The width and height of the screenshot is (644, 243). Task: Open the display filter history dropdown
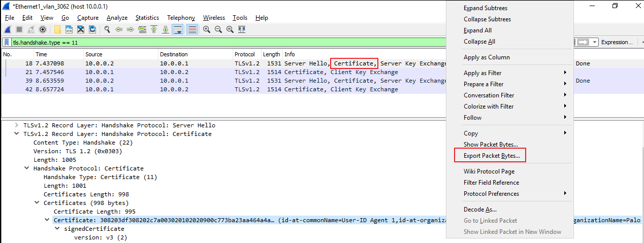coord(594,43)
